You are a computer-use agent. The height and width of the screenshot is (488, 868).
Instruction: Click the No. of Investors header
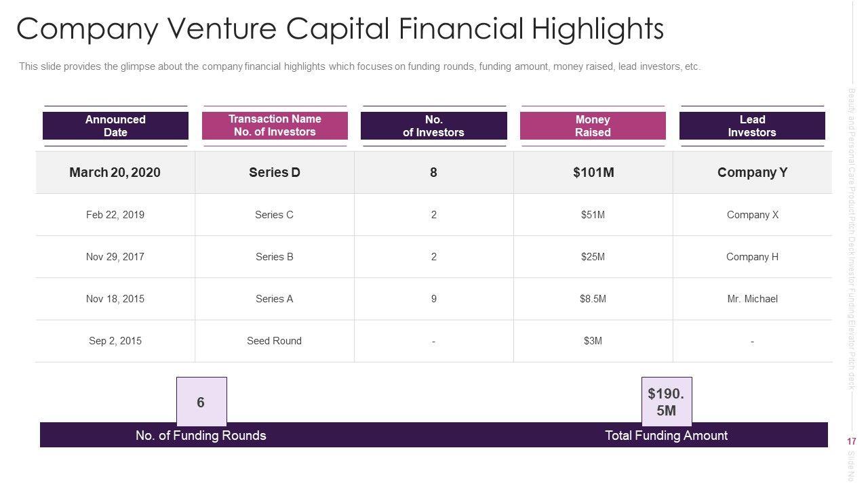pos(433,126)
